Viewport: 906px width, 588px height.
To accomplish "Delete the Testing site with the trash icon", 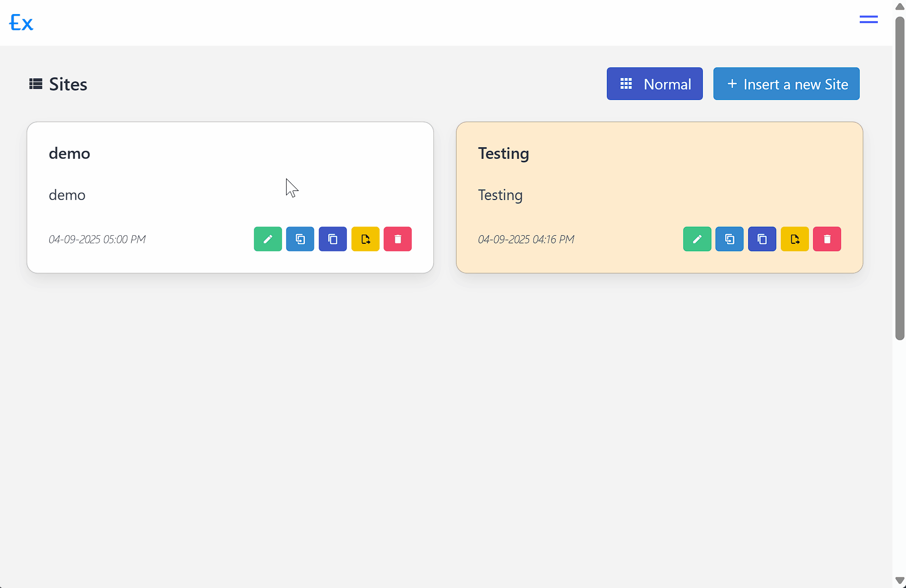I will tap(827, 239).
